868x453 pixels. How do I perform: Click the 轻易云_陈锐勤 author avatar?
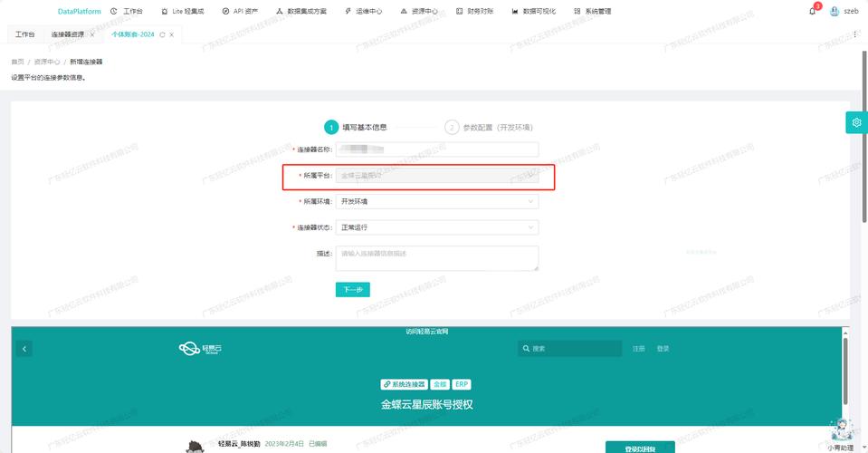[x=195, y=447]
